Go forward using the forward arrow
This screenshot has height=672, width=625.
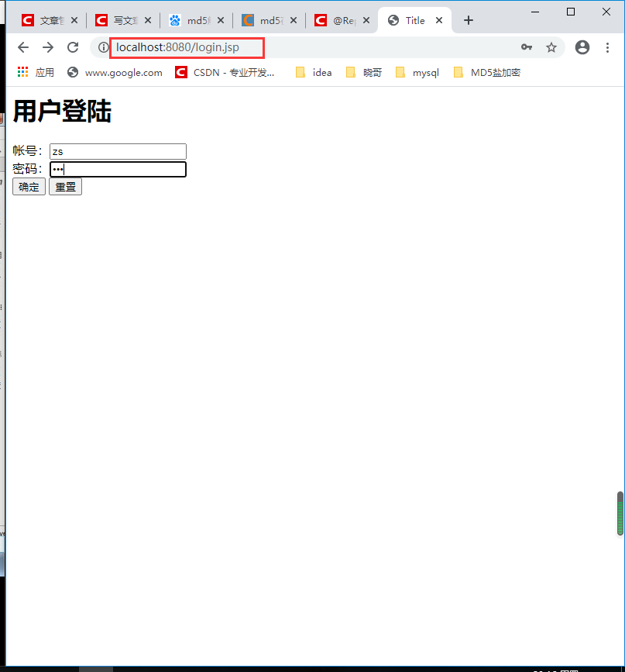pos(48,47)
